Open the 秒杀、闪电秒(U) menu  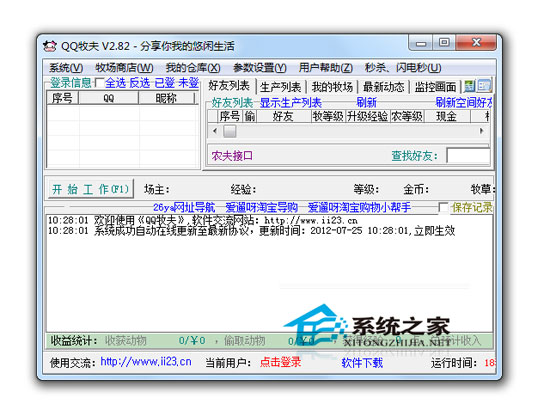click(403, 68)
